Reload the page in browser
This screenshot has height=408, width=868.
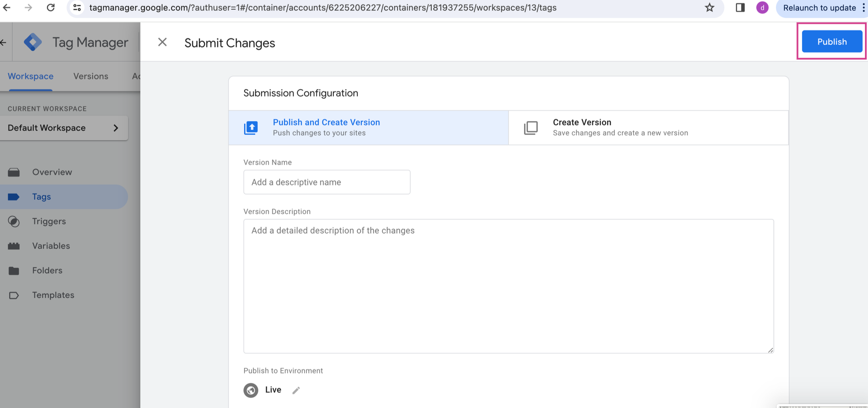pyautogui.click(x=51, y=8)
